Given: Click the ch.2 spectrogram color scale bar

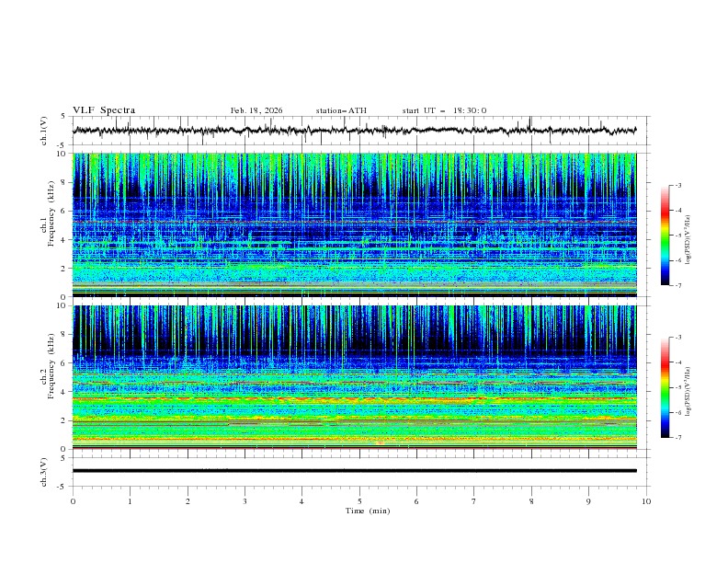Looking at the screenshot, I should point(665,387).
